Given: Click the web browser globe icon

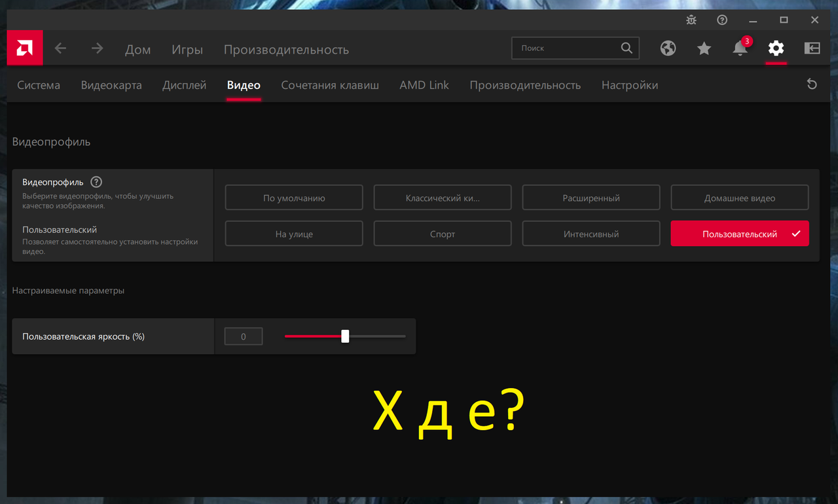Looking at the screenshot, I should coord(668,48).
